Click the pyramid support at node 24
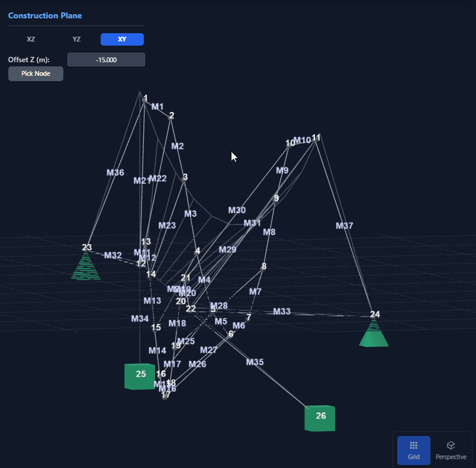Image resolution: width=476 pixels, height=468 pixels. [374, 335]
